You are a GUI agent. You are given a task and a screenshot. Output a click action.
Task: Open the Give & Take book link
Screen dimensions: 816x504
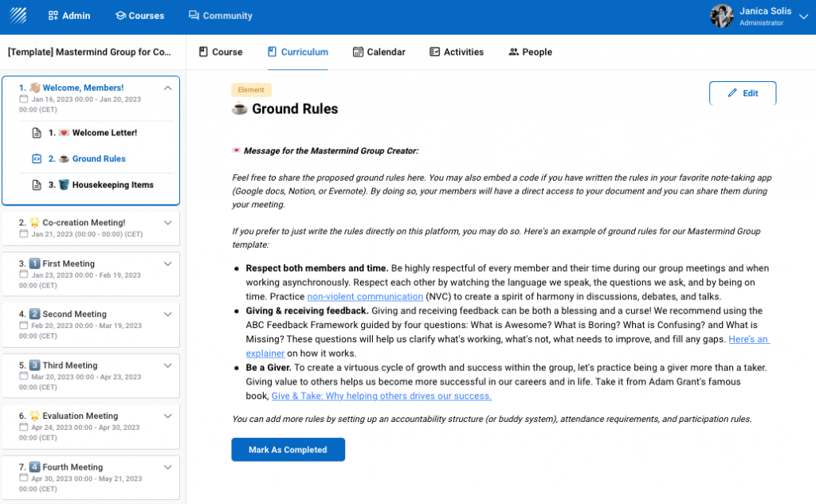(x=381, y=396)
